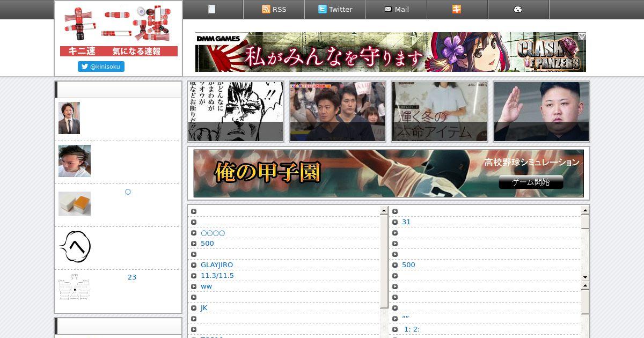Click the bullet icon beside 11.3/11.5
This screenshot has width=644, height=338.
click(194, 276)
